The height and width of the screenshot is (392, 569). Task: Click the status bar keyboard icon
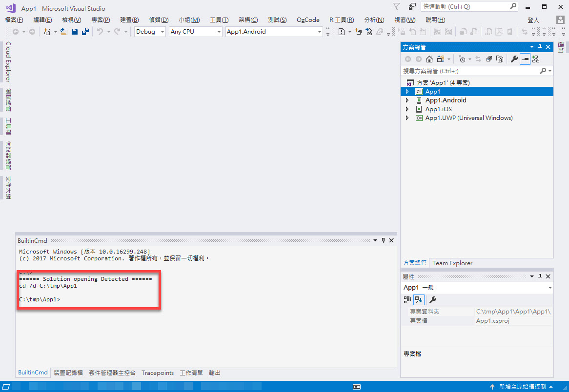[357, 387]
